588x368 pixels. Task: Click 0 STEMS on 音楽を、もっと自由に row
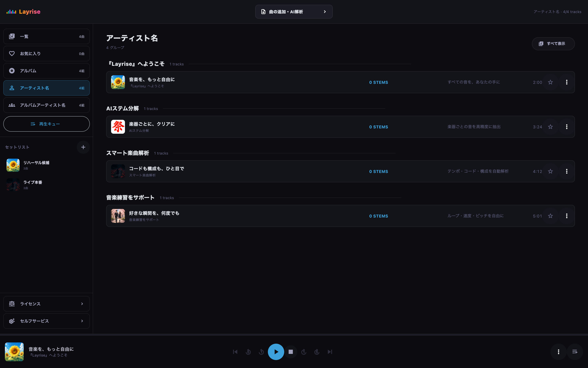(379, 83)
